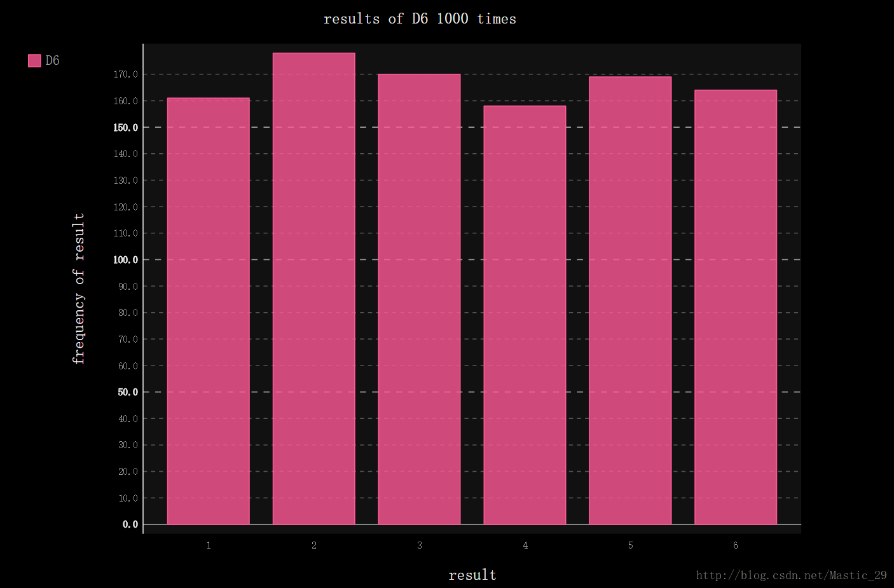Click the y-axis label 100.0
This screenshot has width=894, height=588.
(x=126, y=260)
